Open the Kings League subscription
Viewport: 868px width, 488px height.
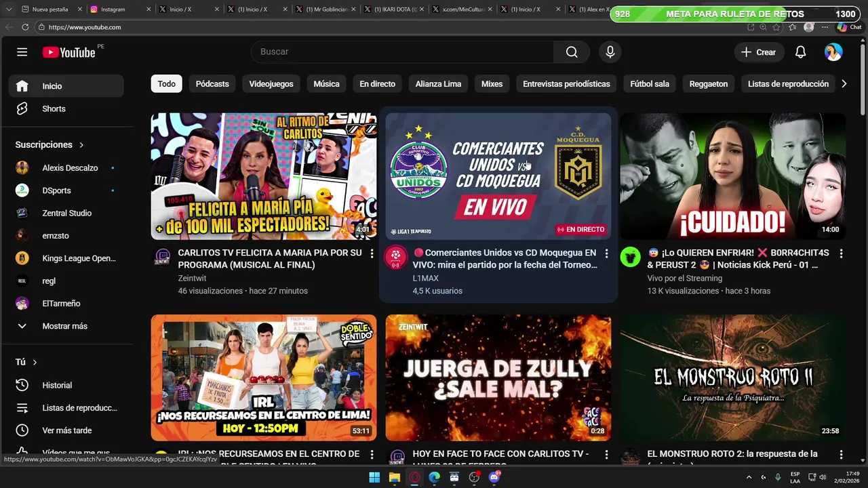pyautogui.click(x=66, y=258)
